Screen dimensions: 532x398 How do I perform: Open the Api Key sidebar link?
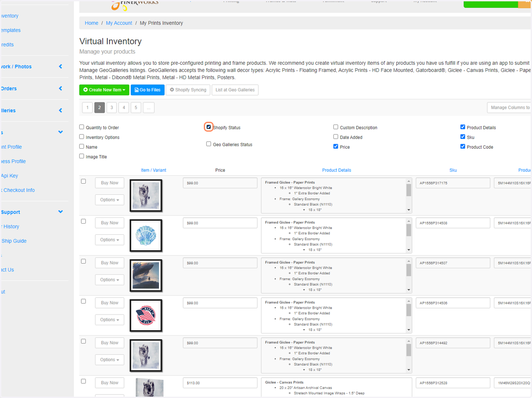pos(9,176)
